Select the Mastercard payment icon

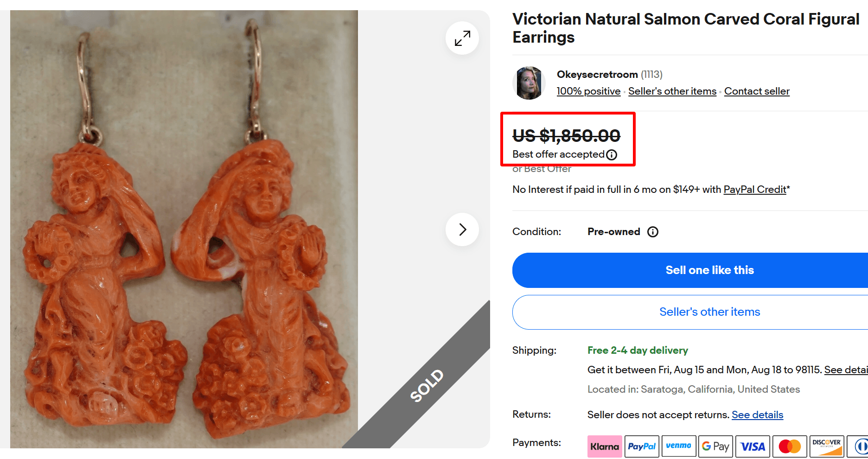click(x=789, y=446)
